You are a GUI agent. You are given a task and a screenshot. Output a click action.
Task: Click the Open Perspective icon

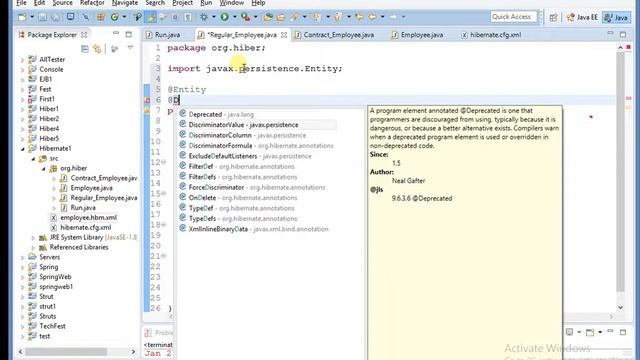tap(553, 17)
